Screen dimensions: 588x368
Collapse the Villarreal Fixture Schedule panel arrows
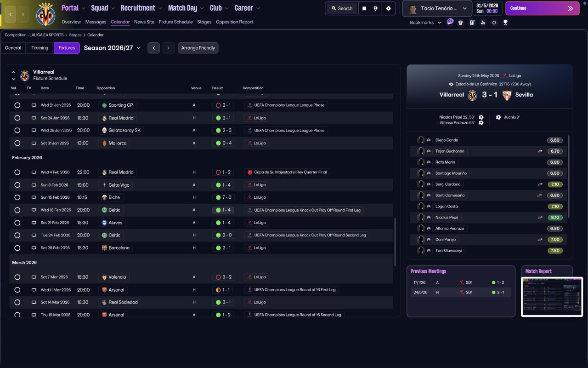click(x=13, y=75)
